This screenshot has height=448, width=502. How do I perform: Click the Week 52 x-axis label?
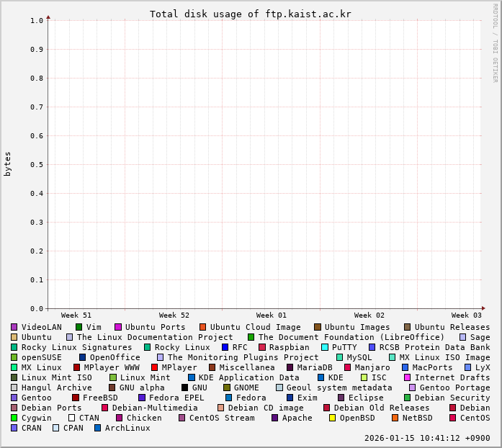coord(174,315)
